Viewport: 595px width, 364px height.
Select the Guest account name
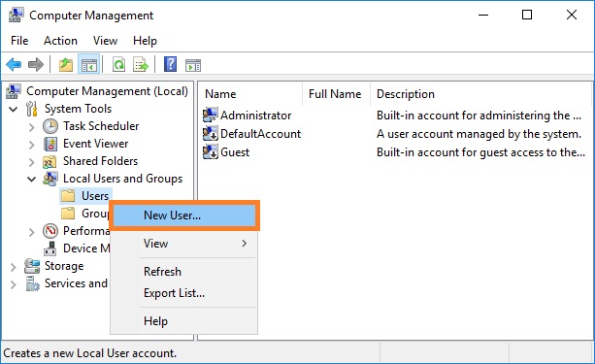pyautogui.click(x=235, y=152)
